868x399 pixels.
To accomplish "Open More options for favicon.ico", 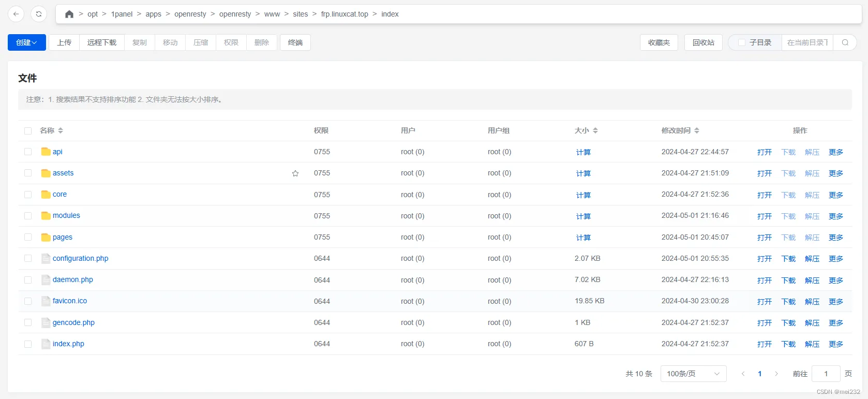I will tap(835, 301).
